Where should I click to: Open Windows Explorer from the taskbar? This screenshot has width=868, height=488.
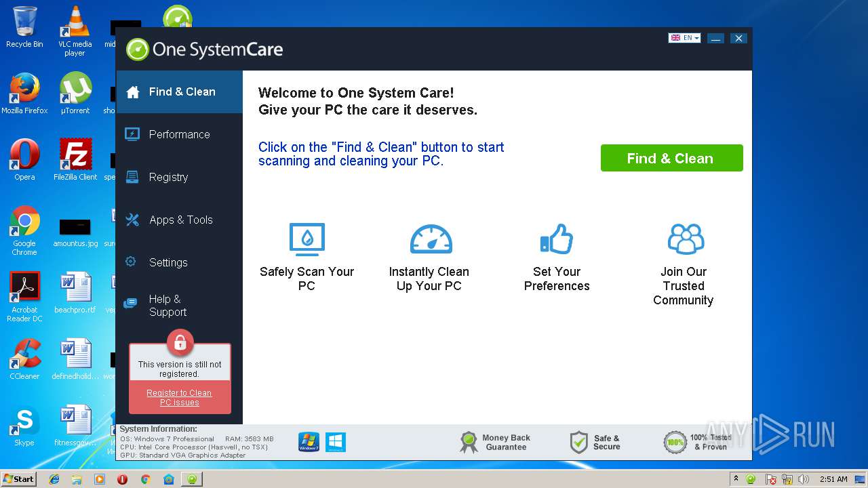pyautogui.click(x=77, y=479)
